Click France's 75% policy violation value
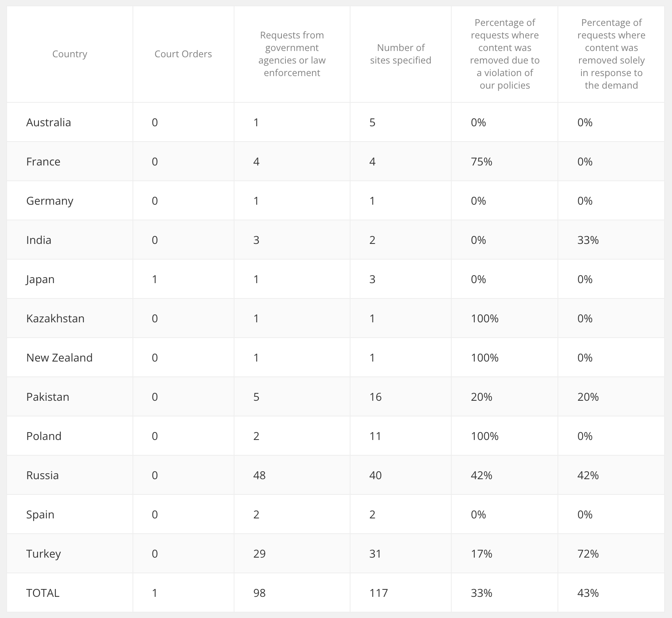The width and height of the screenshot is (672, 618). pos(481,162)
